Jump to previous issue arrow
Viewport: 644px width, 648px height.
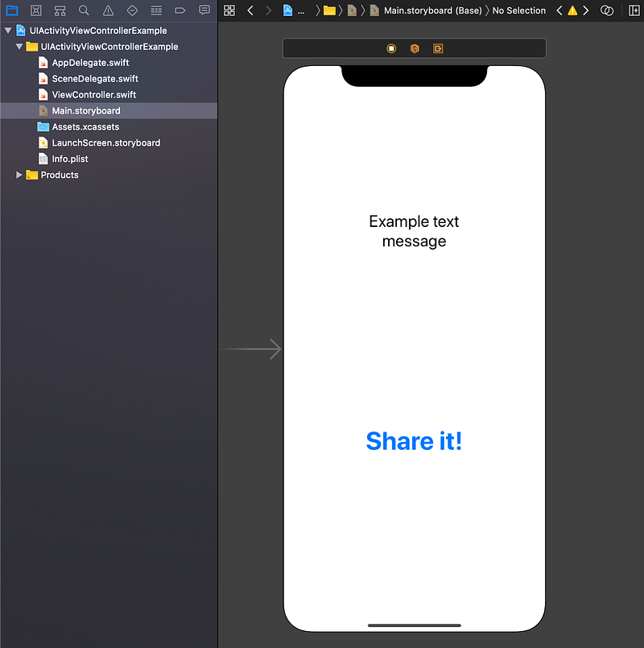point(559,10)
